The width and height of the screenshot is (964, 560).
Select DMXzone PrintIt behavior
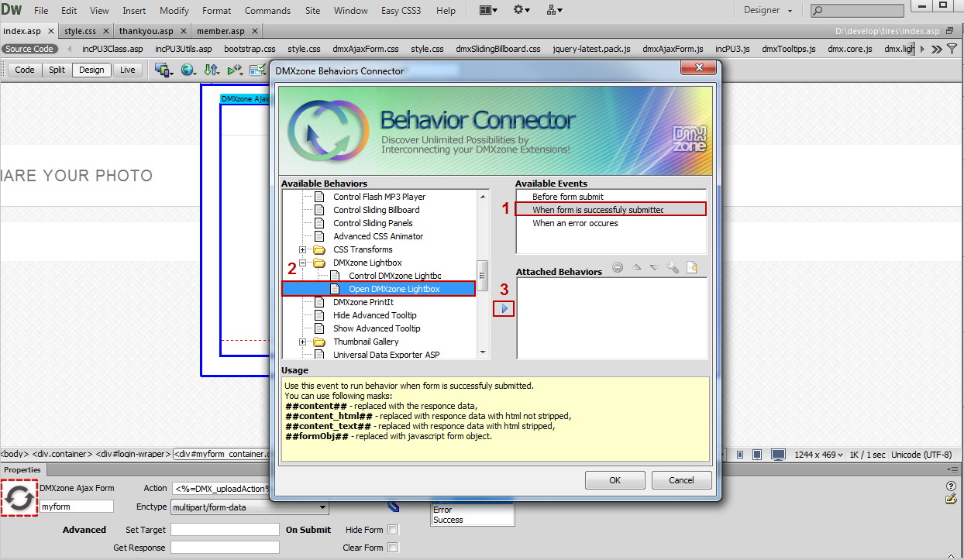363,302
